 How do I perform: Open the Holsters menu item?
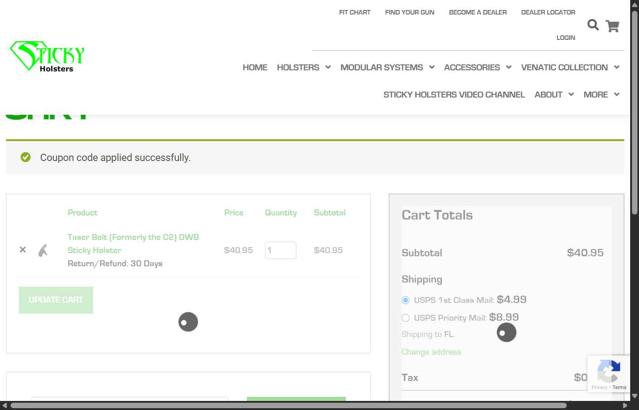coord(298,67)
